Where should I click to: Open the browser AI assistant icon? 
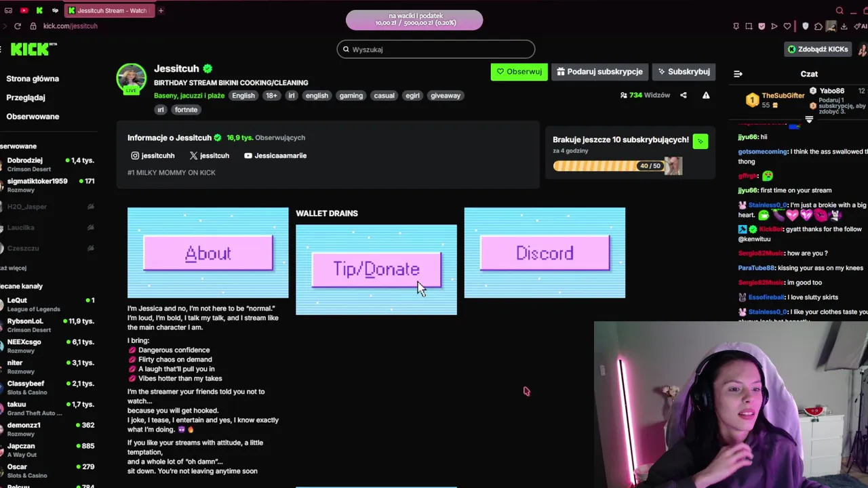pyautogui.click(x=861, y=26)
